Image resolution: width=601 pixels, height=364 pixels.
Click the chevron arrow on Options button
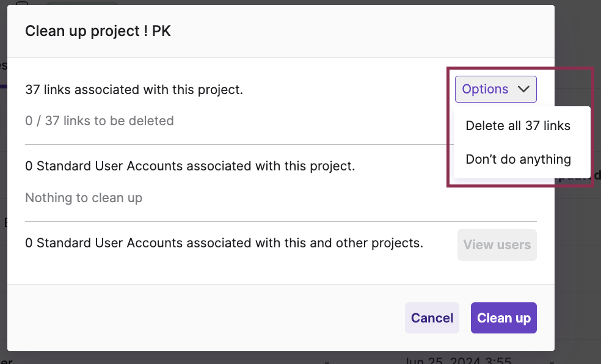523,89
